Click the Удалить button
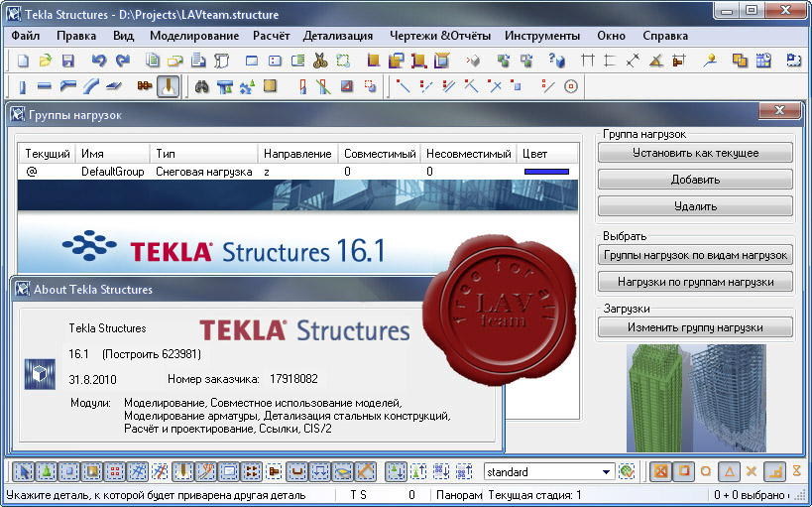This screenshot has height=507, width=812. coord(695,206)
